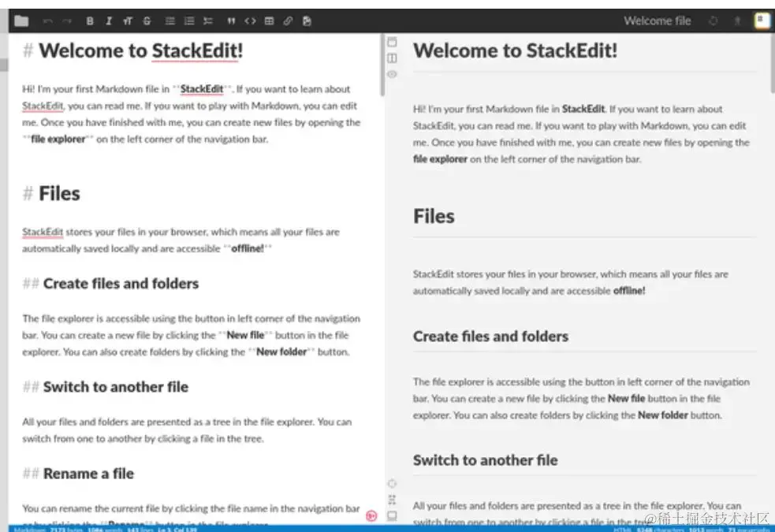Apply strikethrough formatting
This screenshot has width=775, height=532.
[x=147, y=20]
